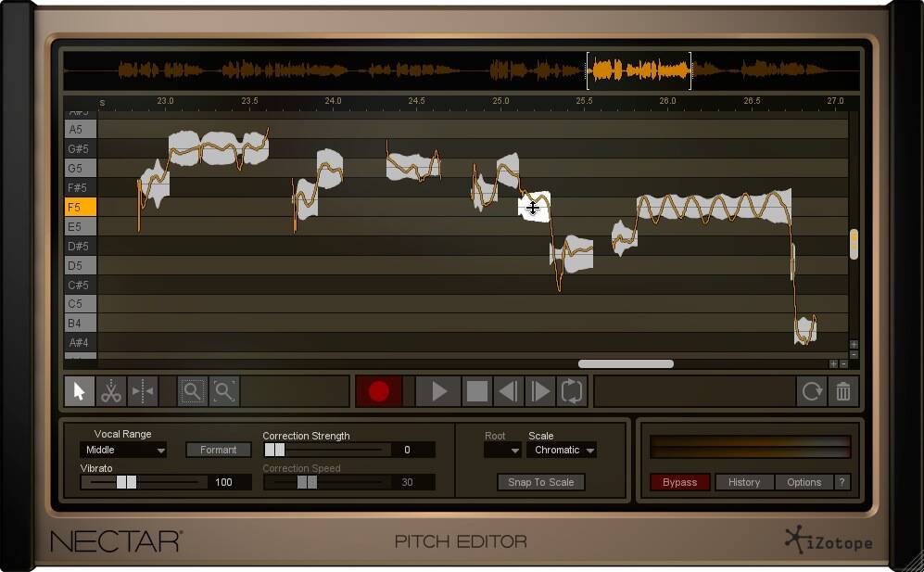Image resolution: width=924 pixels, height=572 pixels.
Task: Click the undo/reset circular arrow icon
Action: [x=812, y=391]
